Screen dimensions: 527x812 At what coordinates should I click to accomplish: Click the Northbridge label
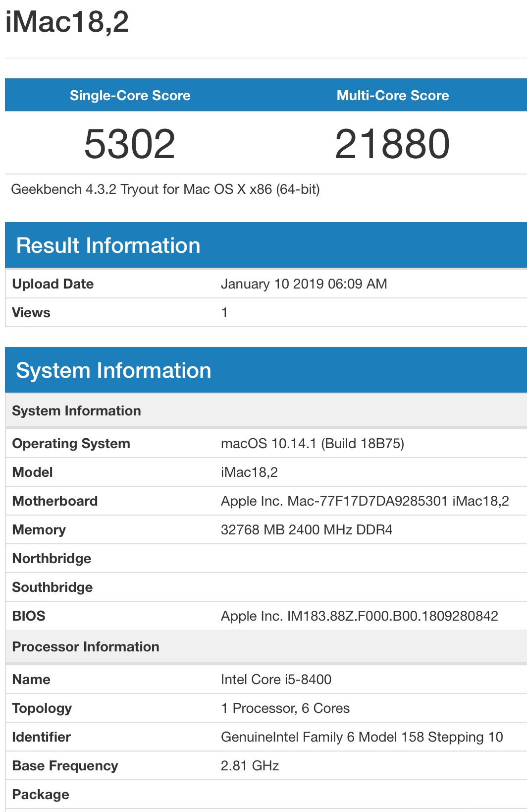52,559
